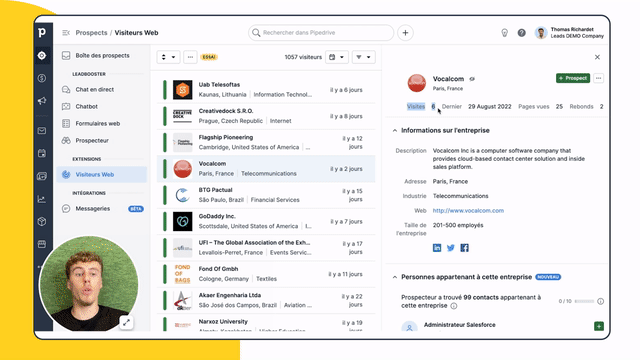Collapse the Informations sur l'entreprise section
The width and height of the screenshot is (640, 360).
(395, 131)
